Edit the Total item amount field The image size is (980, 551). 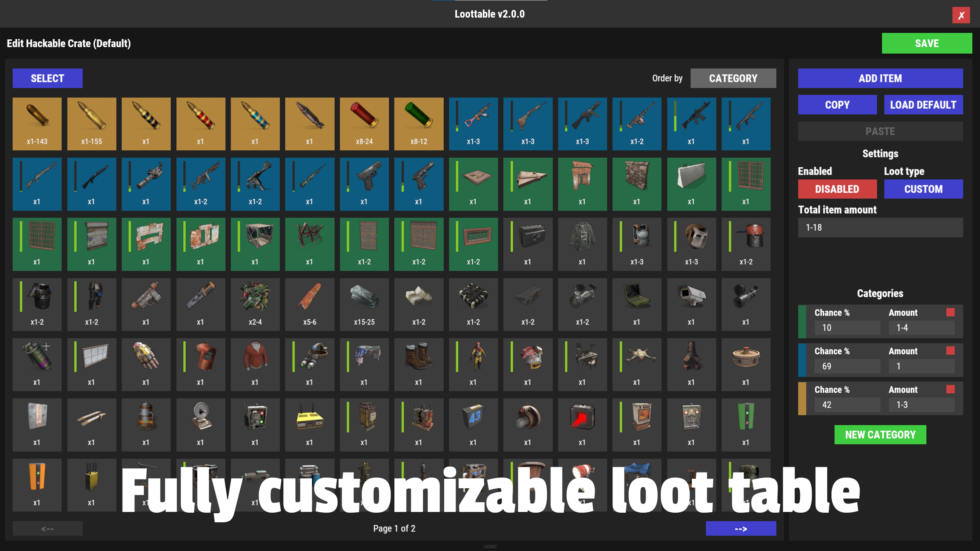pos(880,228)
